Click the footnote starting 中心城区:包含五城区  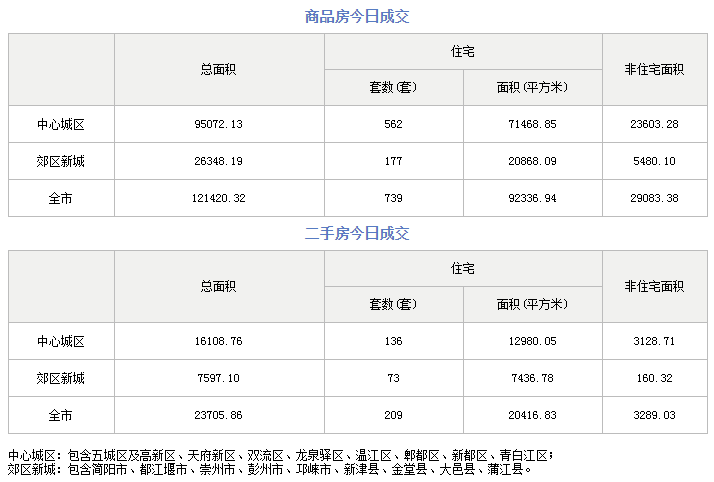click(281, 456)
